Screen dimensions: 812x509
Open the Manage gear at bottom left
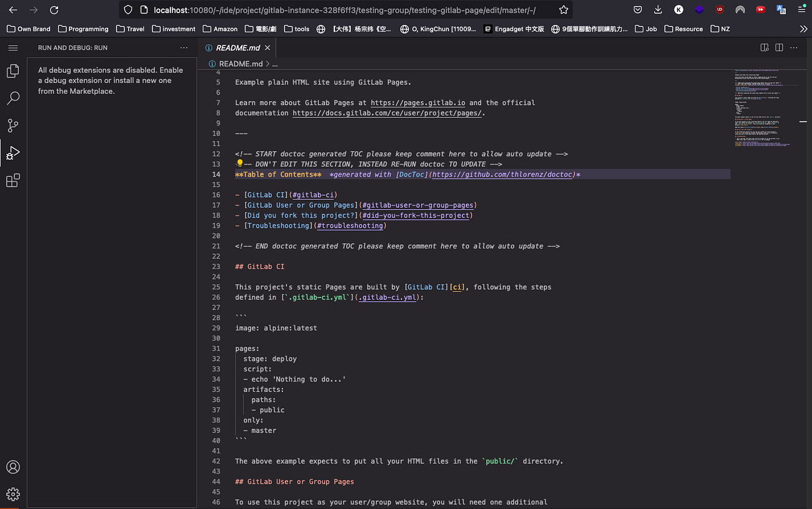pos(13,494)
